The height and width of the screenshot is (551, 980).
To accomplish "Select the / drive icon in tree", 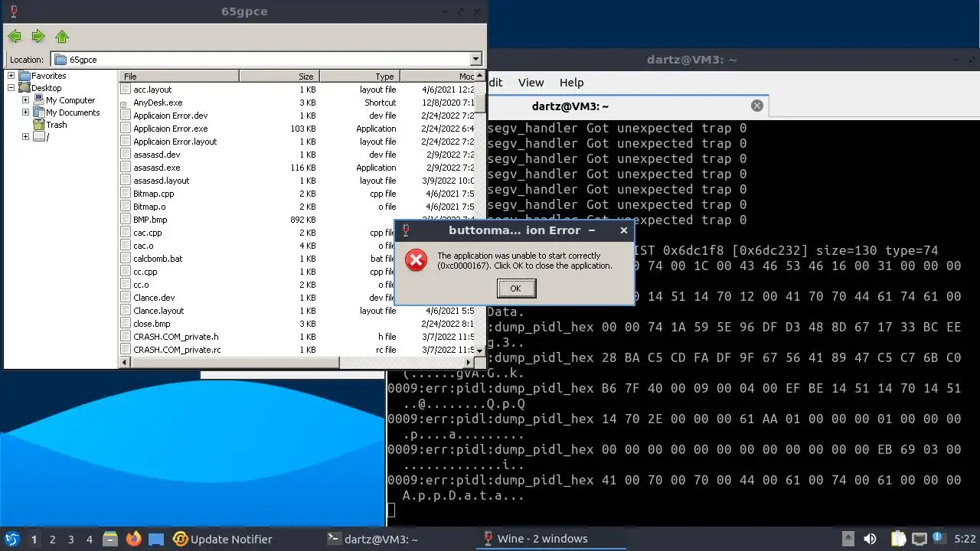I will [x=39, y=137].
